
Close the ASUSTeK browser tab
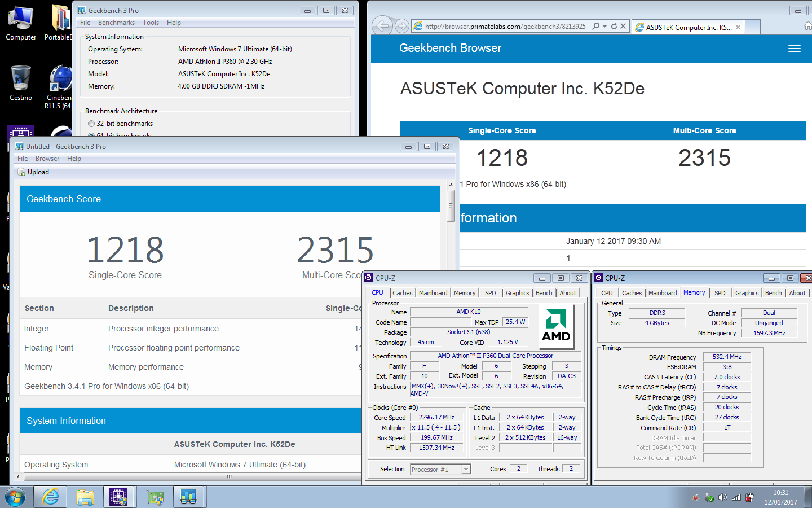[x=738, y=27]
